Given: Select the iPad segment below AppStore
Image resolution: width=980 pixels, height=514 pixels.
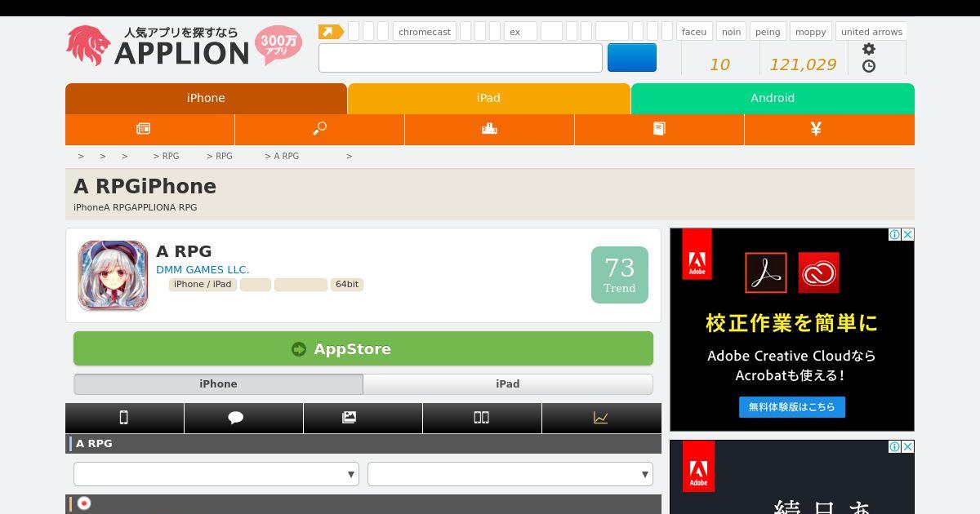Looking at the screenshot, I should (x=508, y=384).
